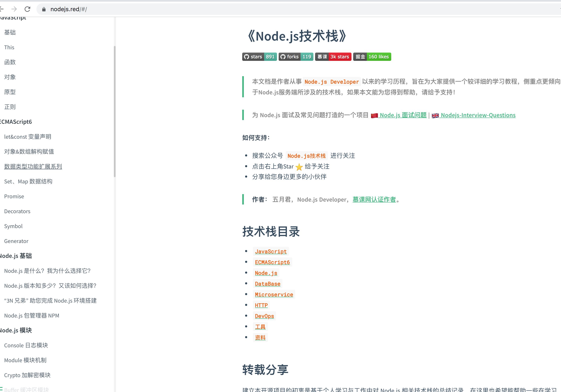Select Promise in the sidebar navigation
Screen dimensions: 561x392
pos(14,196)
